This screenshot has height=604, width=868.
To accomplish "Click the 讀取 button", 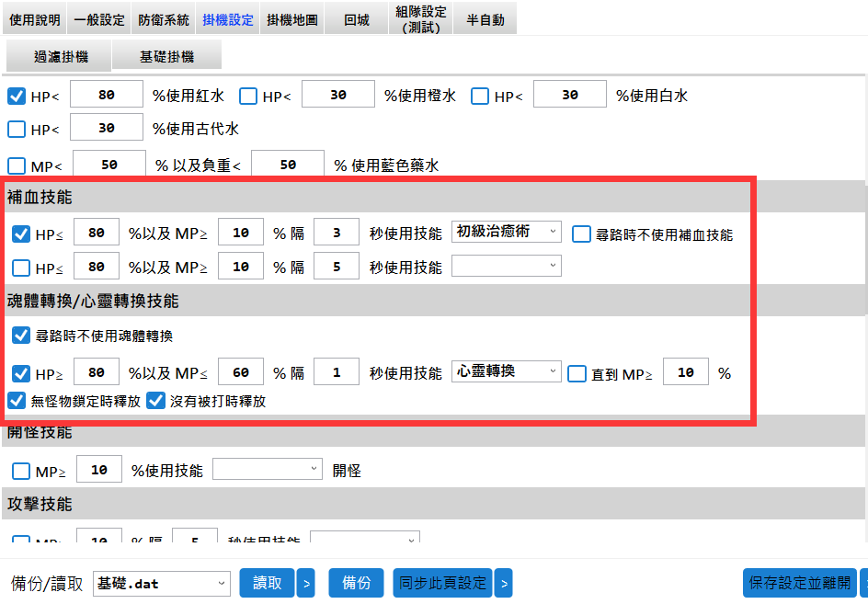I will (268, 583).
